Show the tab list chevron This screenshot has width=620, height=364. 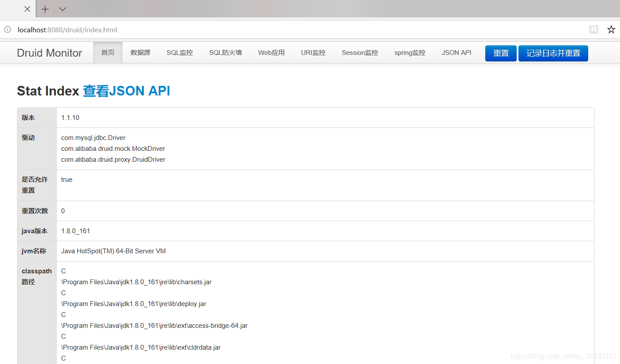pos(62,9)
